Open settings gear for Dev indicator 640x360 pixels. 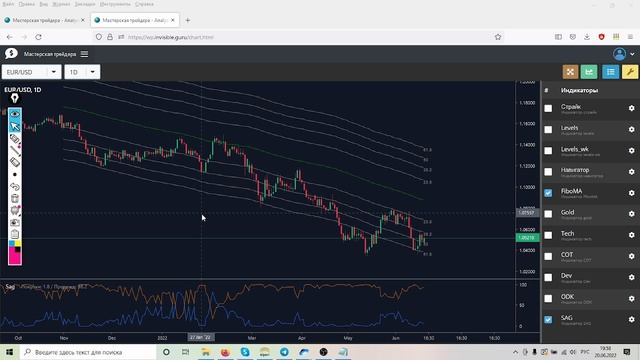[x=631, y=278]
